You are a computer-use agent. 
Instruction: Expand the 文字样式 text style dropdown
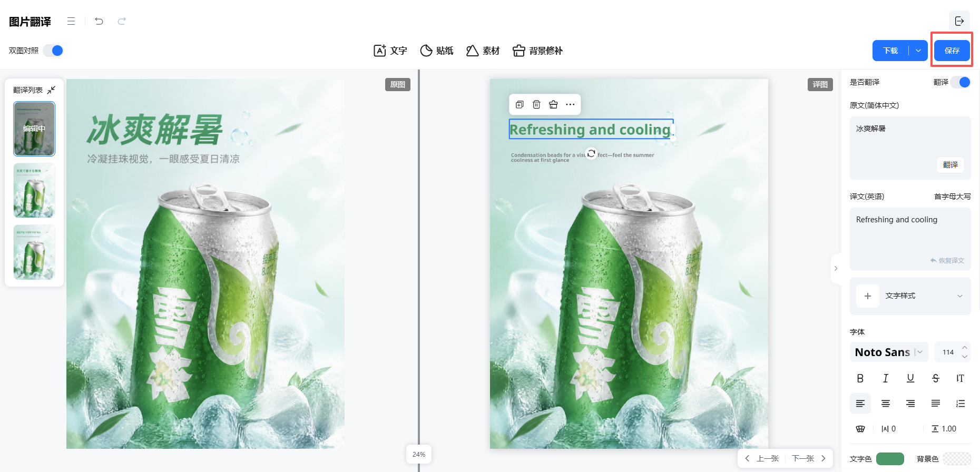[910, 296]
